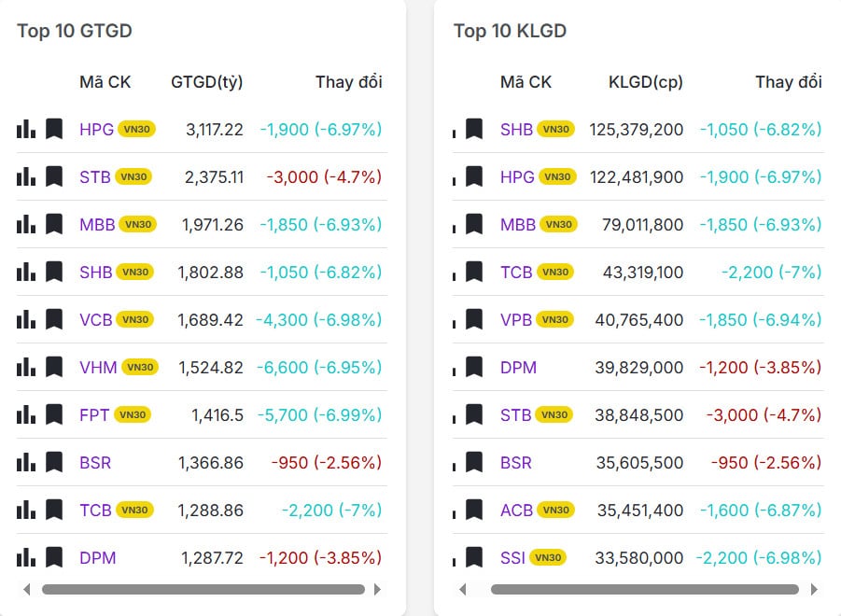
Task: Click bookmark icon for SSI row
Action: click(x=474, y=557)
